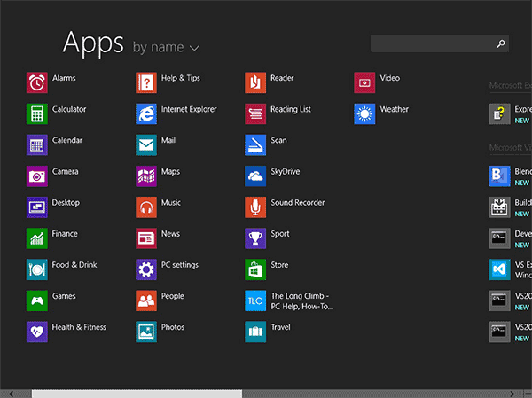The image size is (532, 398).
Task: Click the search magnifier button
Action: [x=501, y=43]
